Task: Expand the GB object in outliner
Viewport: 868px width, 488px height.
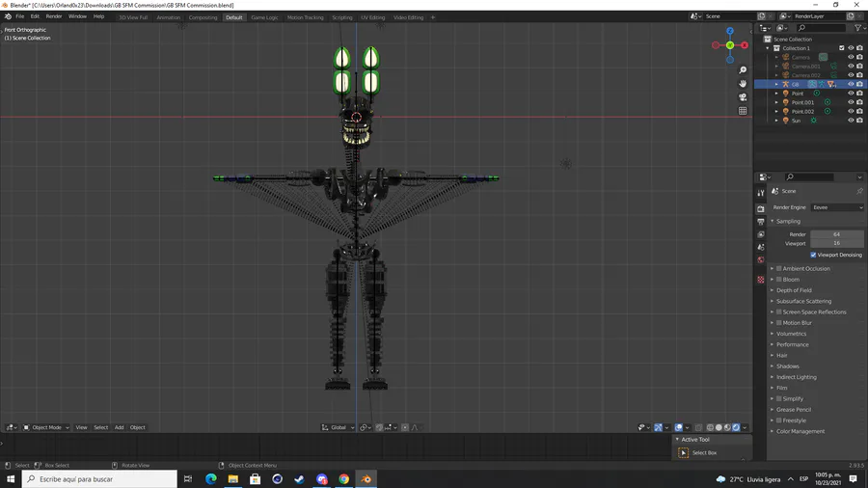Action: (x=776, y=84)
